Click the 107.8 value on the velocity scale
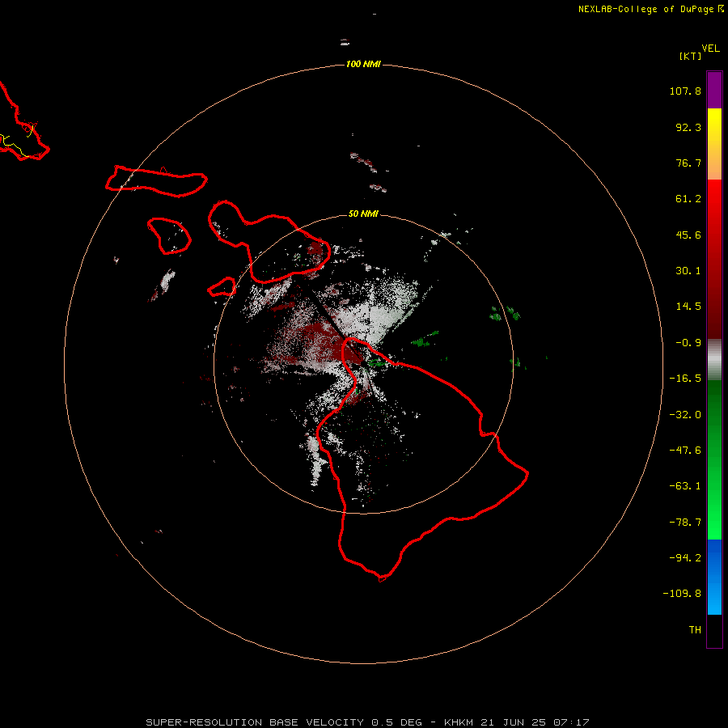 point(685,91)
